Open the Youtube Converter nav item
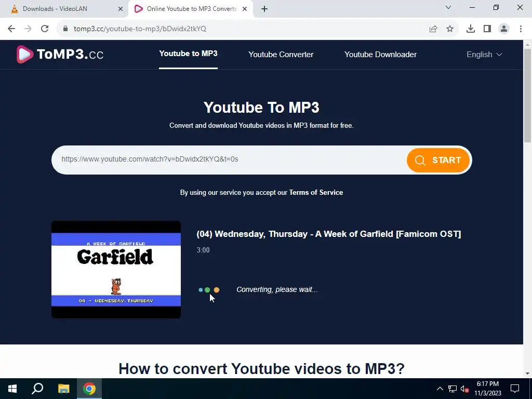The width and height of the screenshot is (532, 399). [281, 55]
